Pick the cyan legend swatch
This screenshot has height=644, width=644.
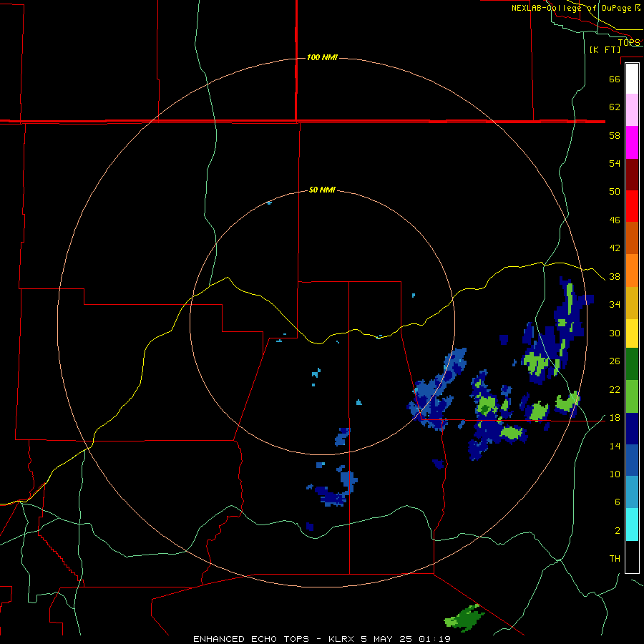pyautogui.click(x=632, y=525)
